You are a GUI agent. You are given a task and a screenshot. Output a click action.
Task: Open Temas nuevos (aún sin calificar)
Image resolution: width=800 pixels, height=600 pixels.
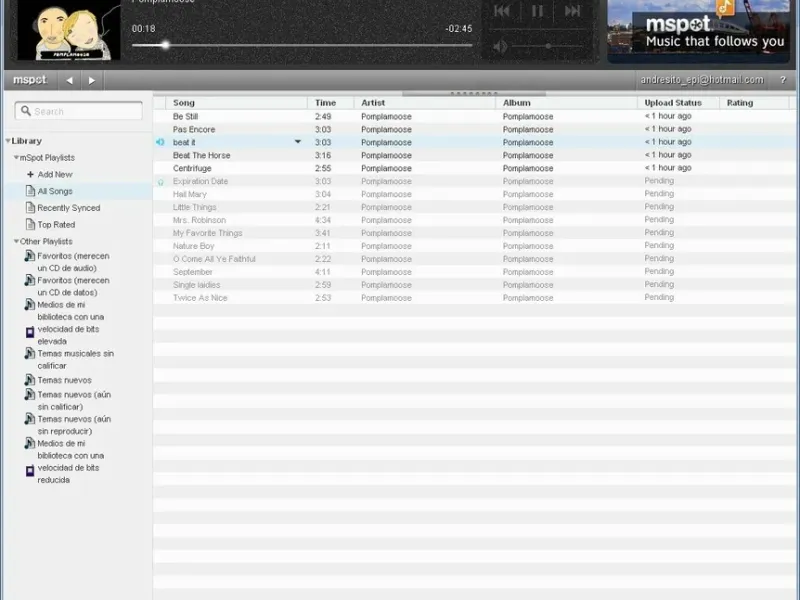(74, 401)
